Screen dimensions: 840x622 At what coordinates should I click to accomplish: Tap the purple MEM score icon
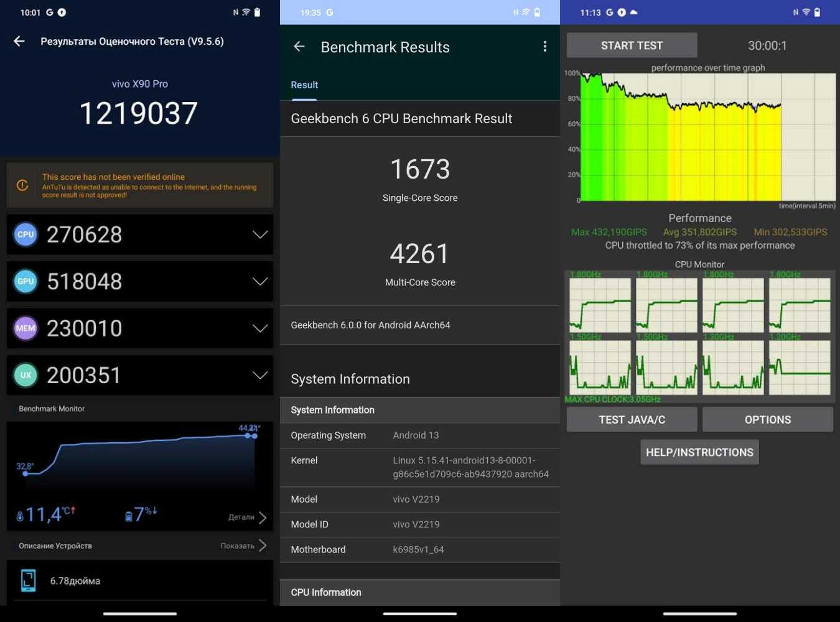point(26,328)
